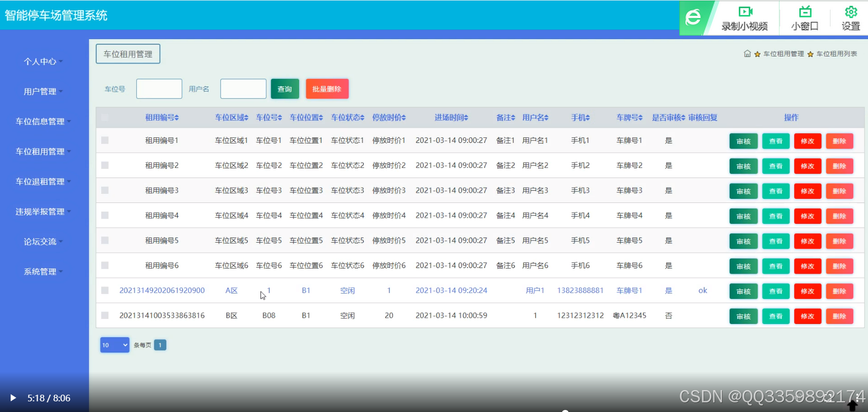Click 删除 for 租用编号4 row
This screenshot has height=412, width=868.
(x=840, y=216)
